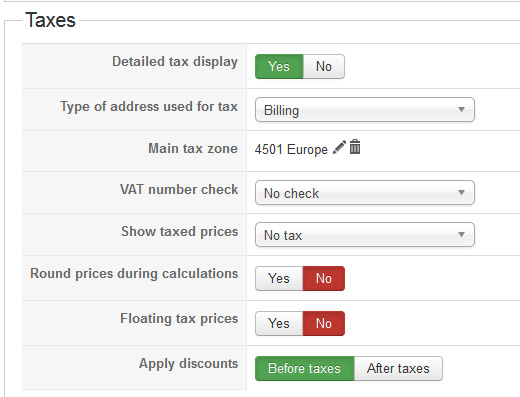Select No for Floating tax prices
Image resolution: width=520 pixels, height=397 pixels.
[x=324, y=323]
